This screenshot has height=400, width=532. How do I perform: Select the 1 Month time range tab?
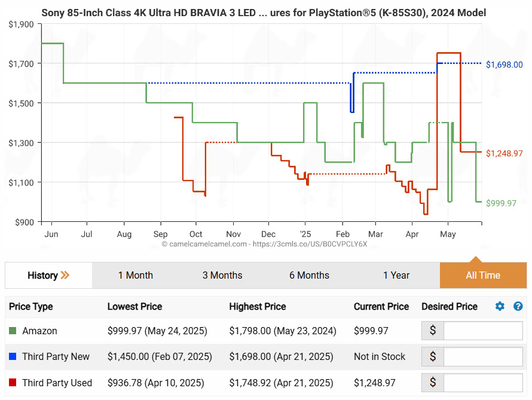[135, 276]
